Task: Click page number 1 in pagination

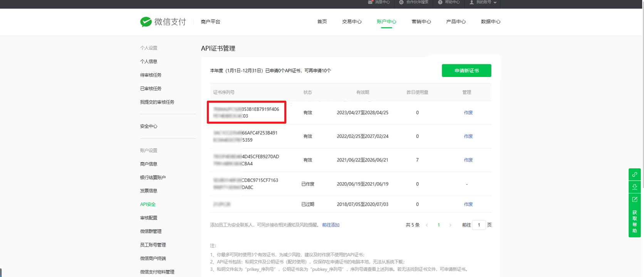Action: click(439, 225)
